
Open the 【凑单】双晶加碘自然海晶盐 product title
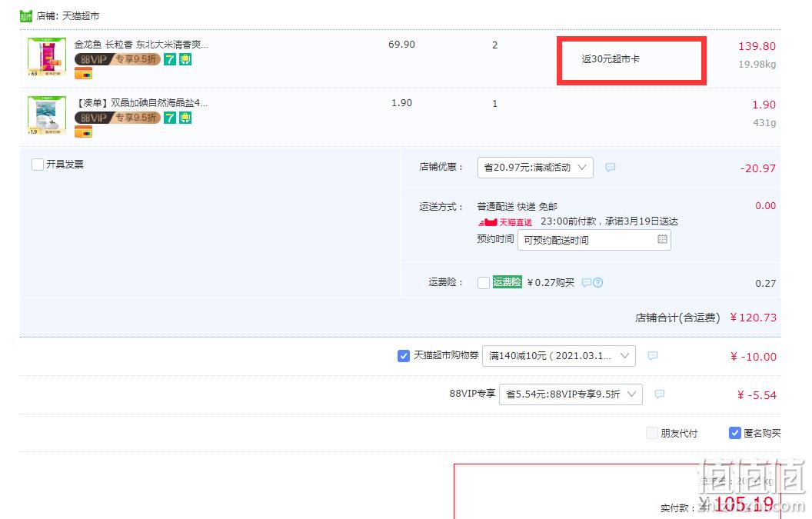pyautogui.click(x=141, y=103)
